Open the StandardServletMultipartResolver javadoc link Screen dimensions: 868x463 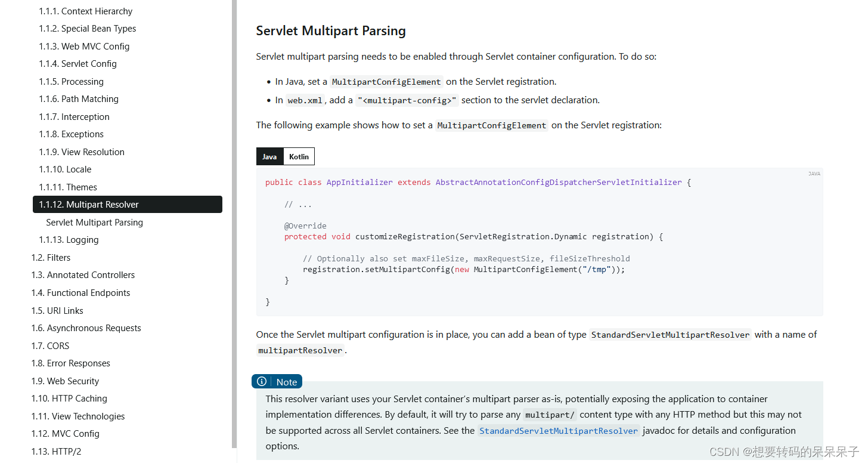[558, 430]
